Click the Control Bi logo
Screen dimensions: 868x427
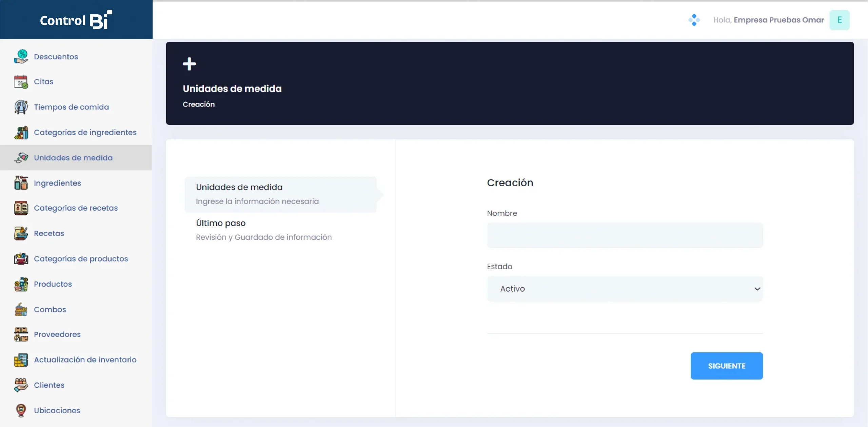coord(76,19)
